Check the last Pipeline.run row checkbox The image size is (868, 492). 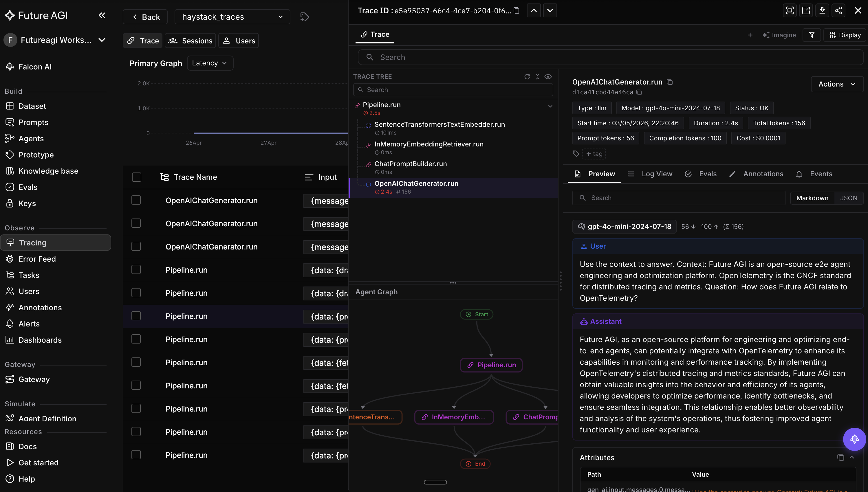(x=136, y=455)
